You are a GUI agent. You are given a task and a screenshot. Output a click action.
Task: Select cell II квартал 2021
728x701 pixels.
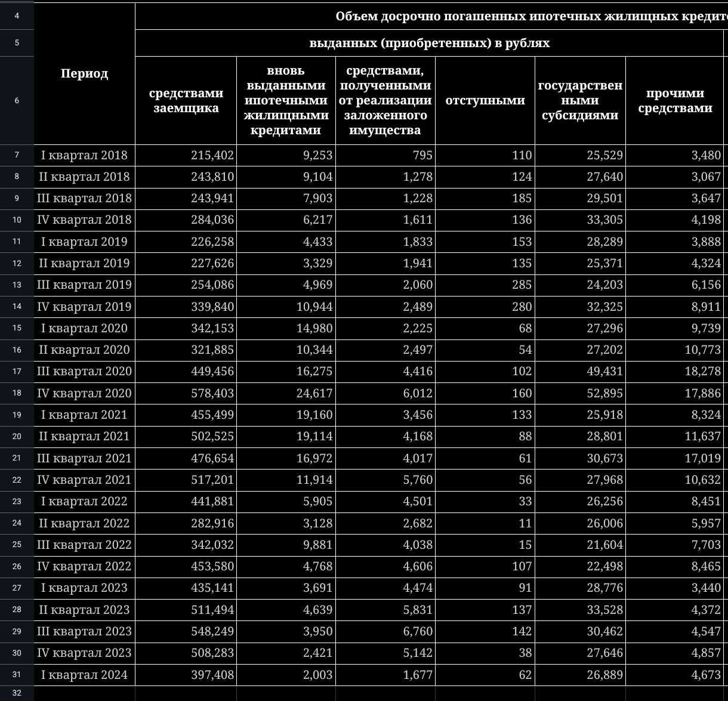tap(85, 436)
